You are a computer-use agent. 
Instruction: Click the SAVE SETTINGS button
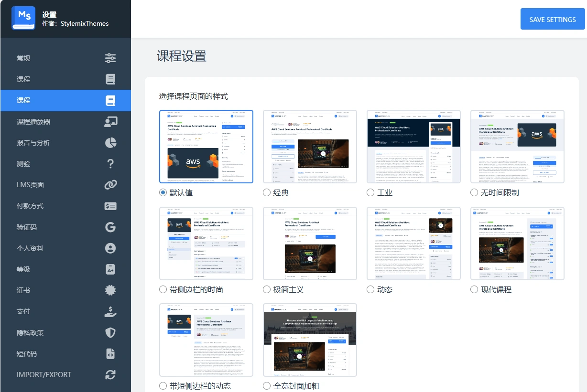pos(553,19)
